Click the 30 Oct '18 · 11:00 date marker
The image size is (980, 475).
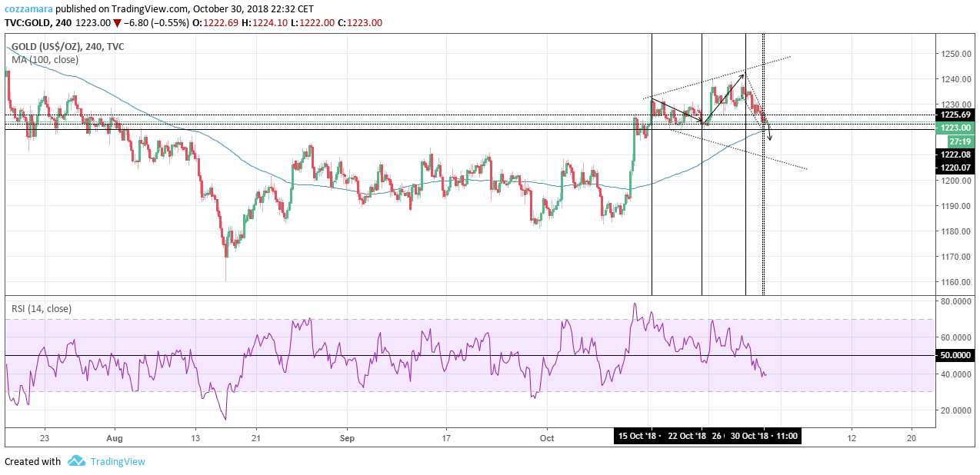(x=764, y=437)
